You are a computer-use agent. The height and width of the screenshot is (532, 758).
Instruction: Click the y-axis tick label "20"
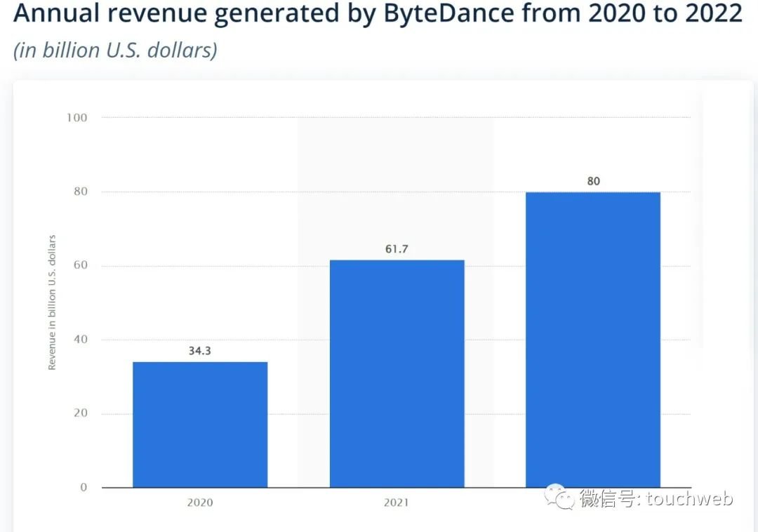tap(81, 413)
